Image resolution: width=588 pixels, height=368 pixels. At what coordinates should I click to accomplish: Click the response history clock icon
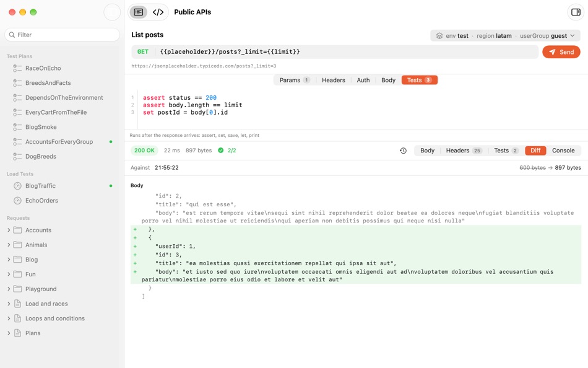pyautogui.click(x=403, y=151)
